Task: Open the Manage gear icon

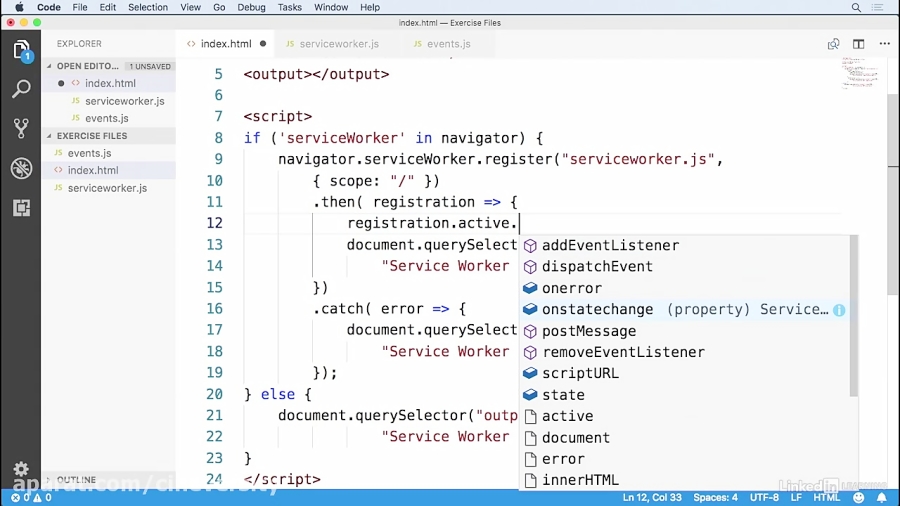Action: point(21,469)
